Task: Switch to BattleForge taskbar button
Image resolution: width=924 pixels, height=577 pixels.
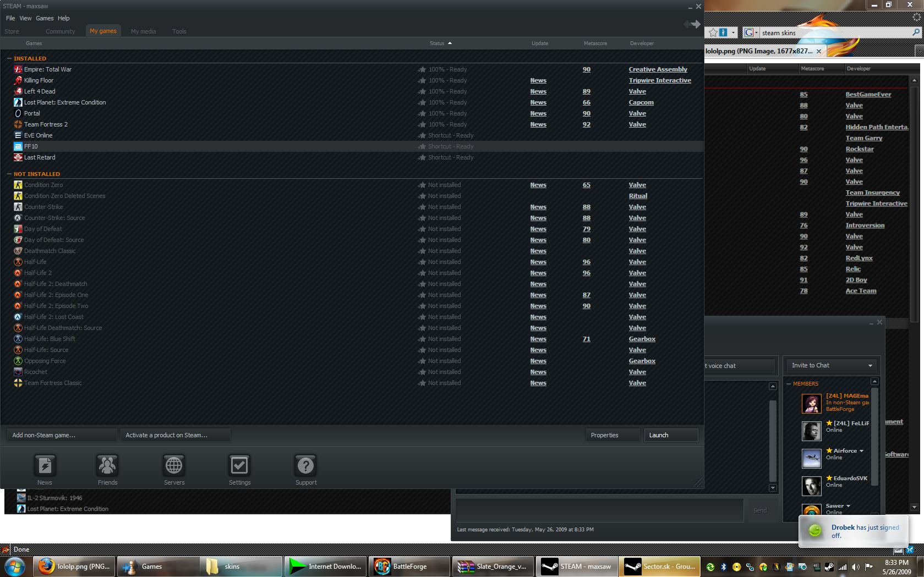Action: coord(409,567)
